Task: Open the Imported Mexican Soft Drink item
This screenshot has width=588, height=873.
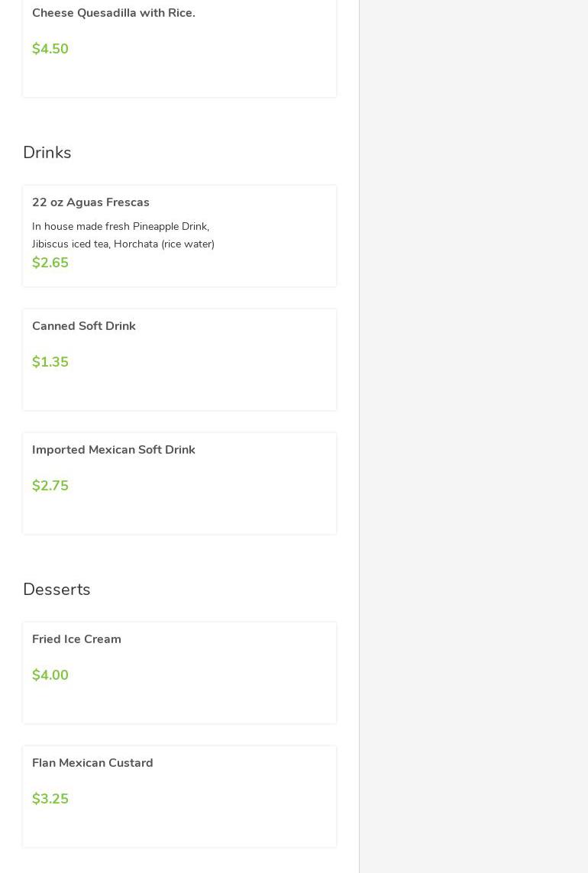Action: pos(114,450)
